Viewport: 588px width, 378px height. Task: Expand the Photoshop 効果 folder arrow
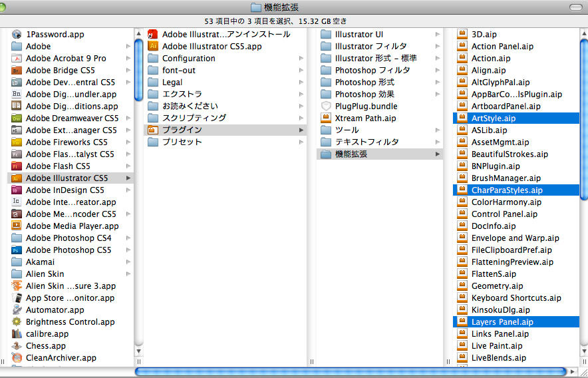tap(437, 94)
